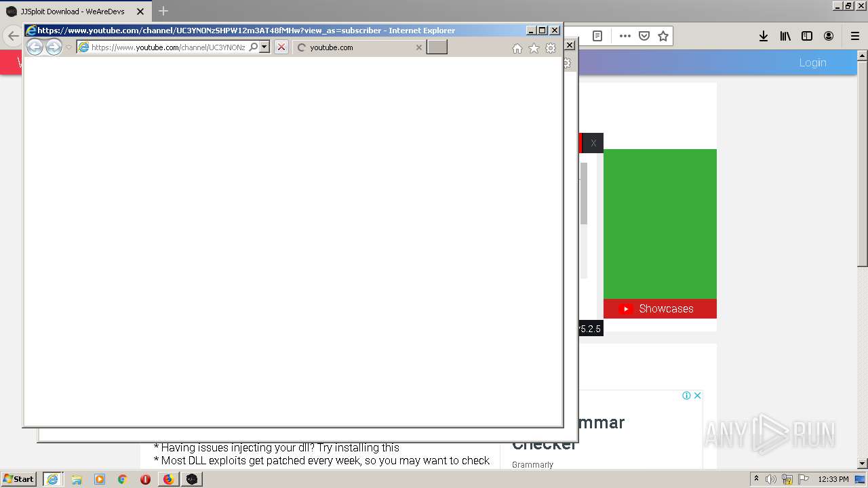Screen dimensions: 868x488
Task: Click the taskbar clock 12:33 PM
Action: pyautogui.click(x=833, y=479)
